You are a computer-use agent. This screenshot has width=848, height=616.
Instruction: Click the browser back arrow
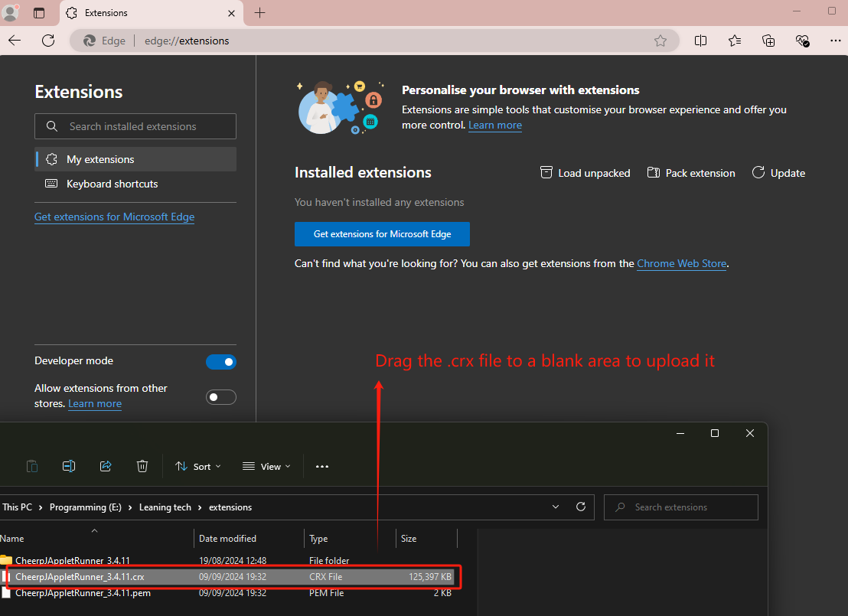tap(15, 41)
